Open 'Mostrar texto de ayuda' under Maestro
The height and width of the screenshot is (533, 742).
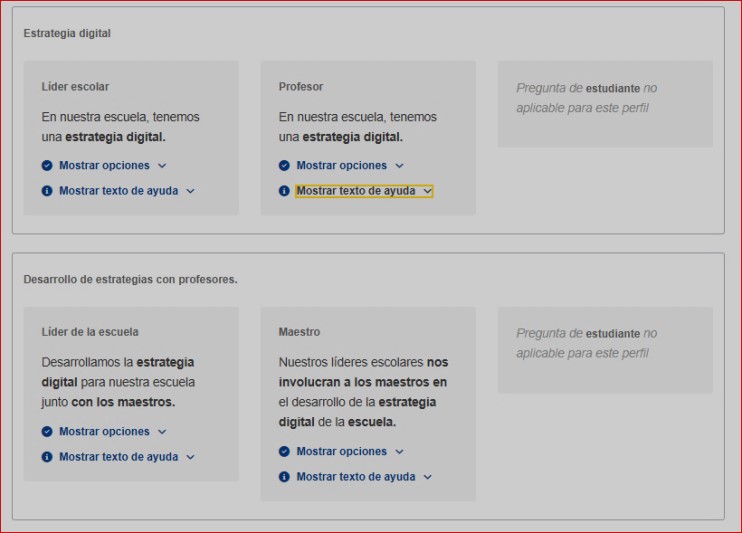[355, 477]
